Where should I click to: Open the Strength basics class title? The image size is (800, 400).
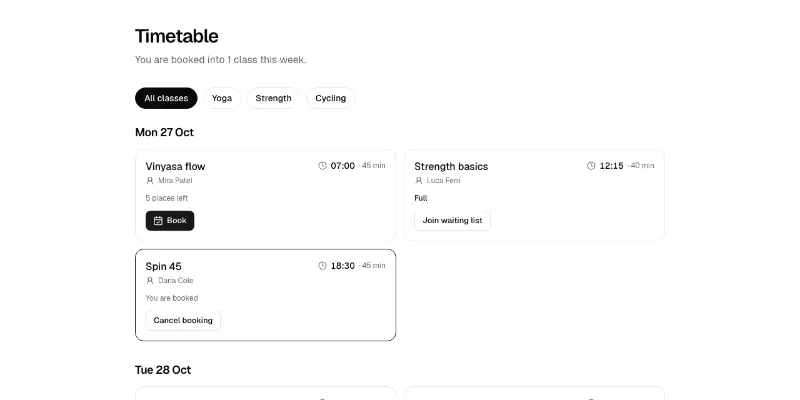[x=451, y=166]
